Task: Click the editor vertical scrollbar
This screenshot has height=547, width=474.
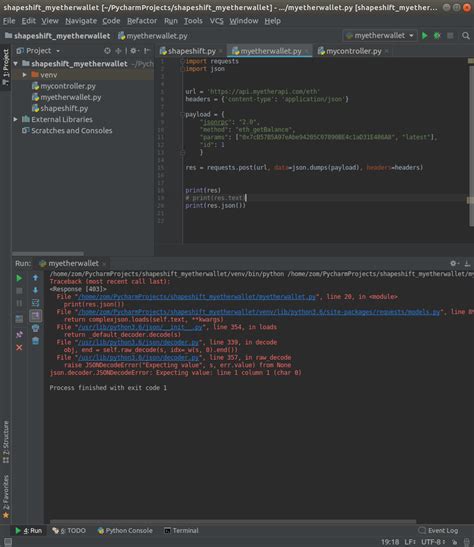Action: click(471, 146)
